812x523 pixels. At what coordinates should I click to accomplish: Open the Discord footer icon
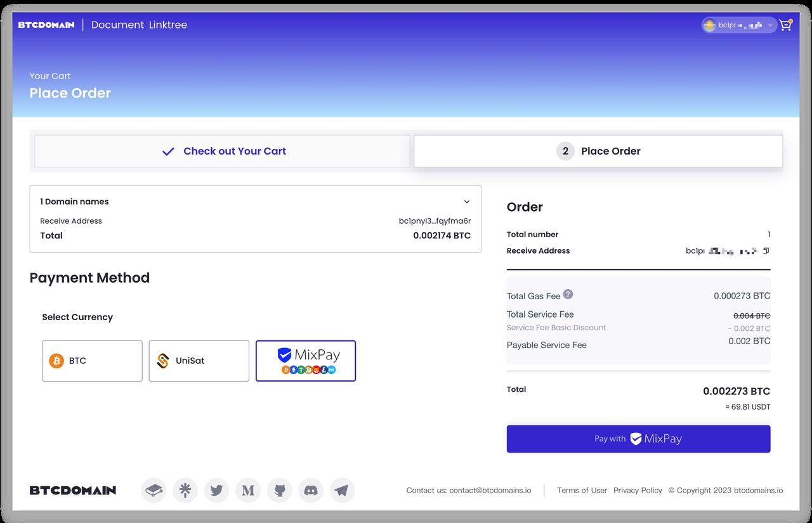click(311, 490)
